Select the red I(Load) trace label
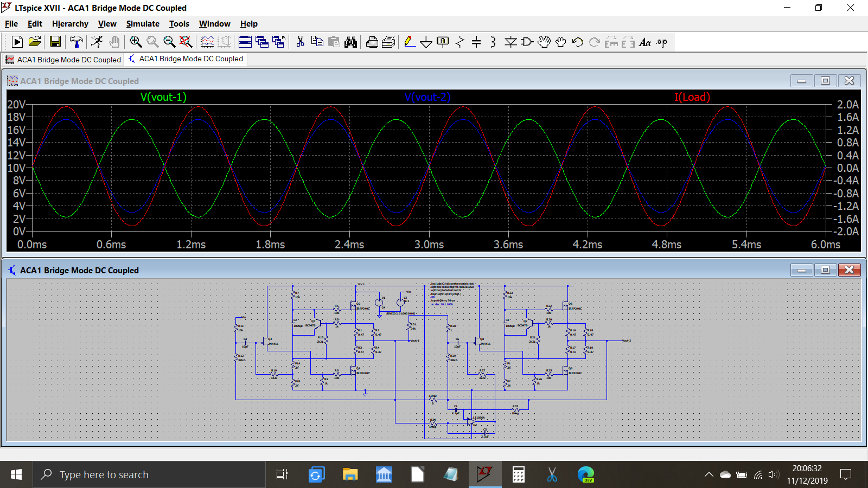Viewport: 868px width, 488px height. pyautogui.click(x=692, y=97)
